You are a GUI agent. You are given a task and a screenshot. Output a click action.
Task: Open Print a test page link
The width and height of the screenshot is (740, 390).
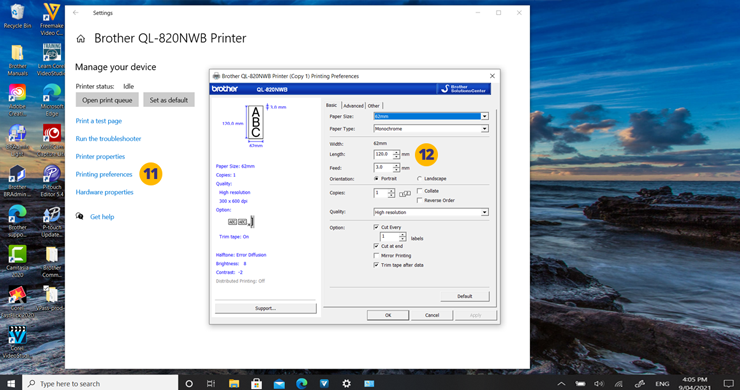coord(99,121)
